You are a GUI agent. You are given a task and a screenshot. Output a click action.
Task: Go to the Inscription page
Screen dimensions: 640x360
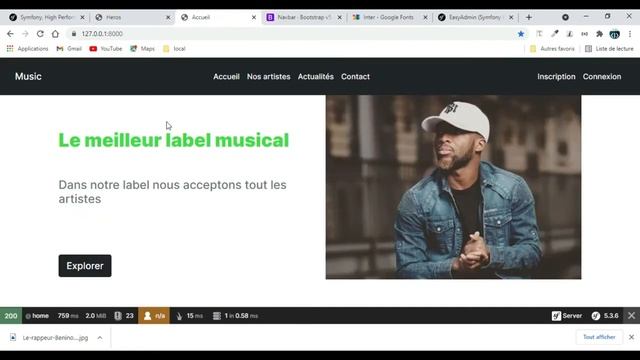[556, 77]
